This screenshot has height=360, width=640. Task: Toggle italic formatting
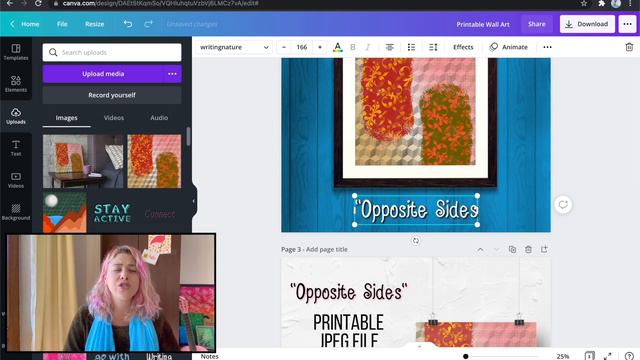pos(368,47)
